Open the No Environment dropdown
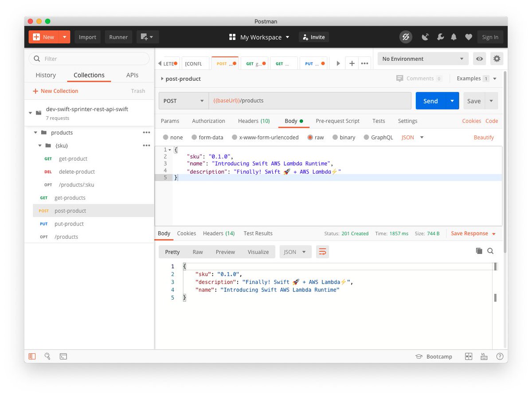The width and height of the screenshot is (532, 395). pyautogui.click(x=422, y=59)
